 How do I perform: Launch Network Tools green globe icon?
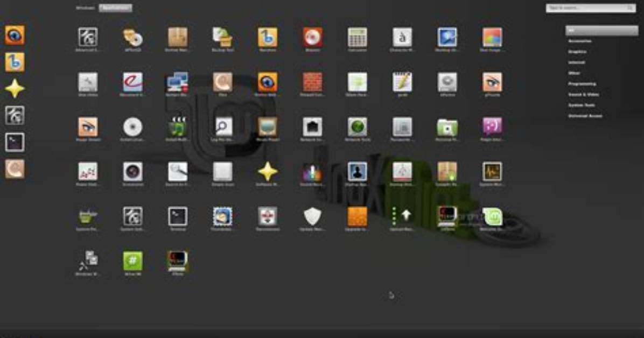358,127
